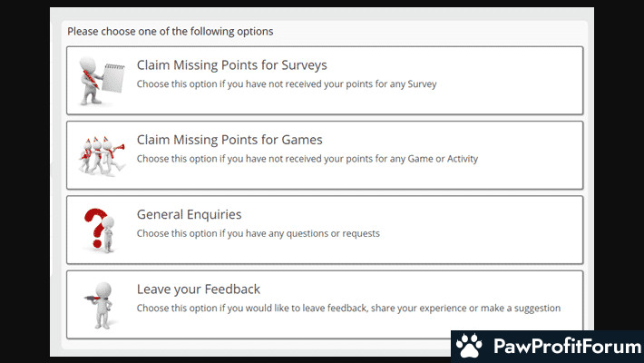The image size is (644, 363).
Task: Click the red trumpet in games icon
Action: tap(118, 147)
